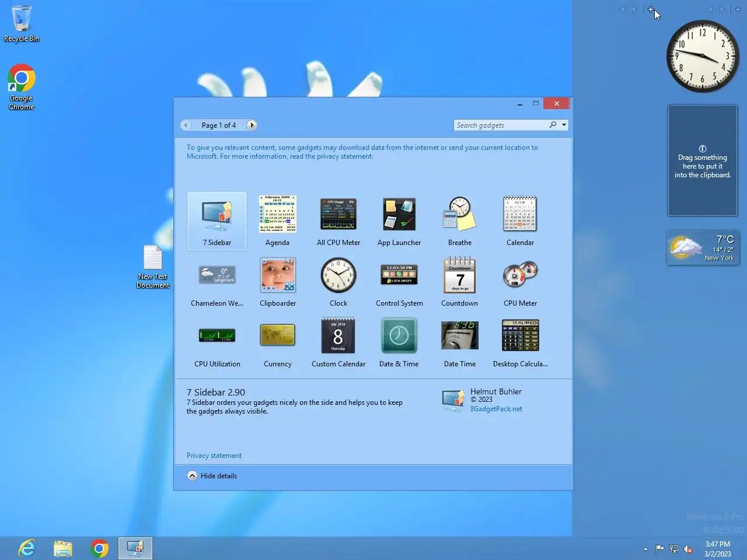Click the Search gadgets field

pos(501,125)
